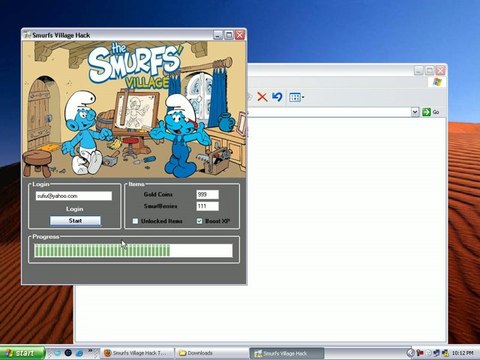Switch to the Firefox Smurfs Village Hack taskbar item
The width and height of the screenshot is (480, 360).
[137, 353]
